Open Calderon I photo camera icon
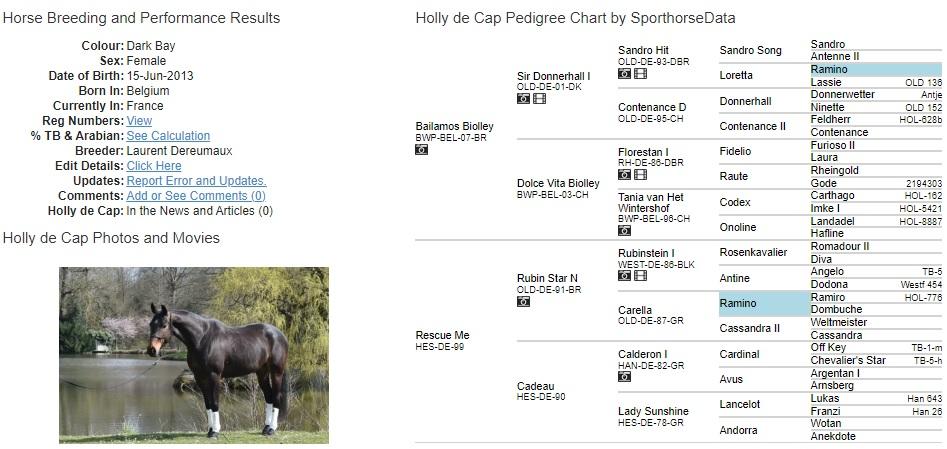 click(x=624, y=376)
